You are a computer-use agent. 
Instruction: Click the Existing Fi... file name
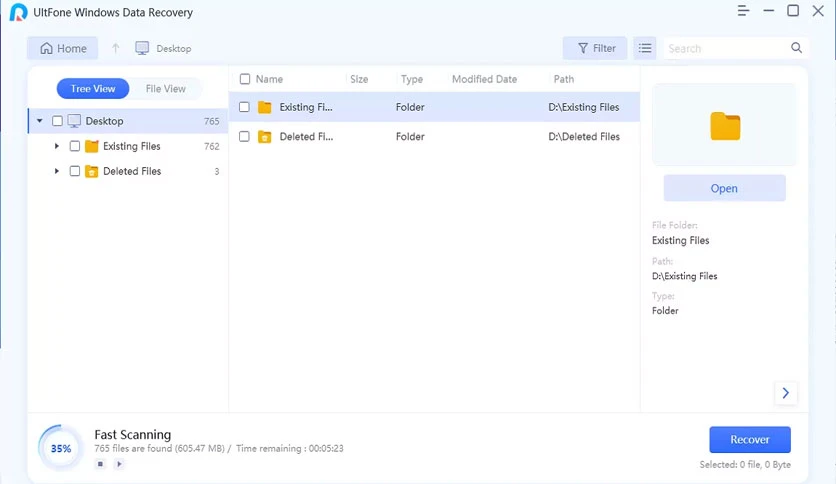point(306,107)
